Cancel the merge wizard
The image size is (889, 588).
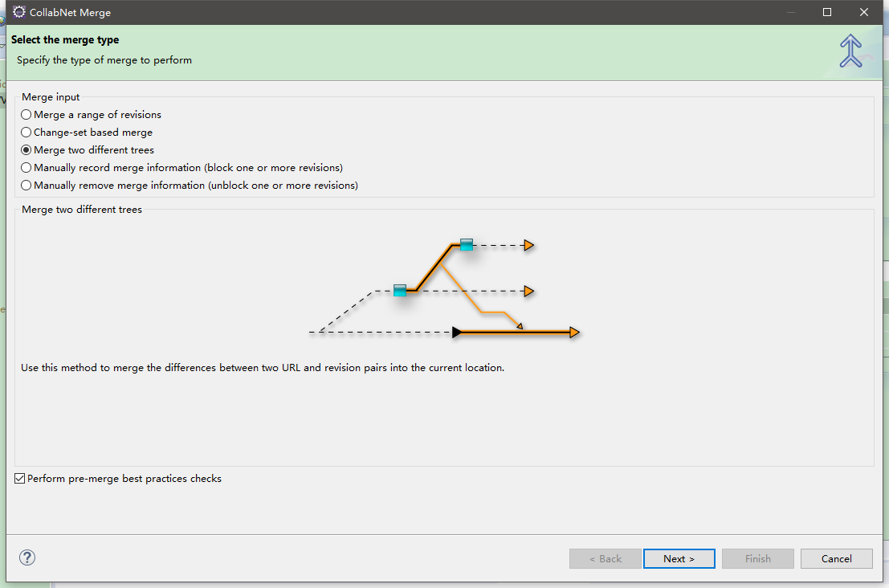(836, 558)
